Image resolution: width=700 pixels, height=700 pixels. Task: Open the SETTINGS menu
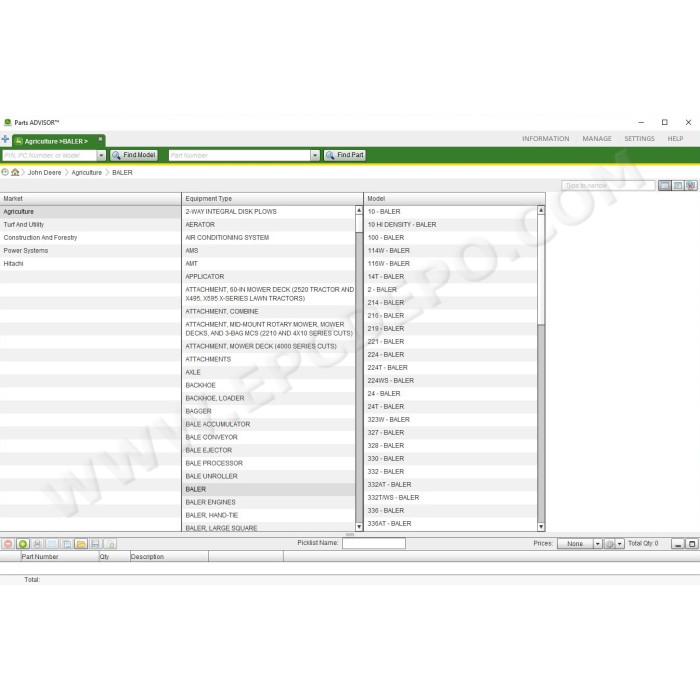pyautogui.click(x=639, y=139)
